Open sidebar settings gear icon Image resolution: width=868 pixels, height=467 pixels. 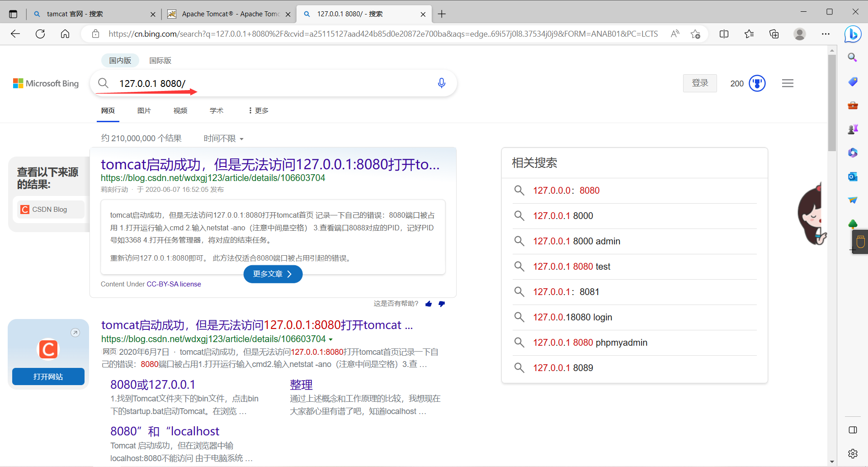click(x=853, y=453)
